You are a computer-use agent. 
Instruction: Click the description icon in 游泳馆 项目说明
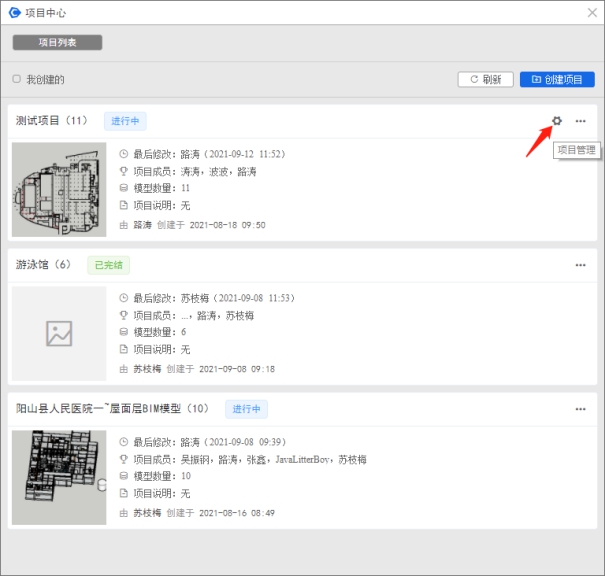(x=124, y=349)
